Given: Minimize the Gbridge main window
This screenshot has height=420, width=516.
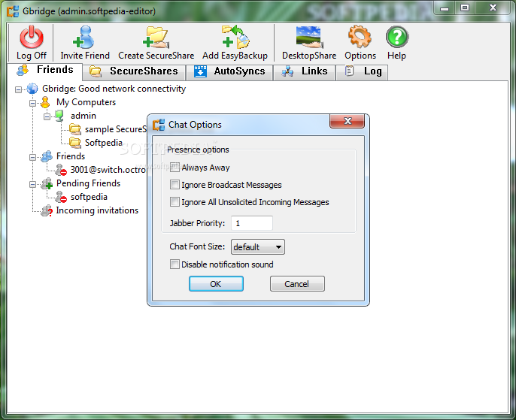Looking at the screenshot, I should pos(445,8).
